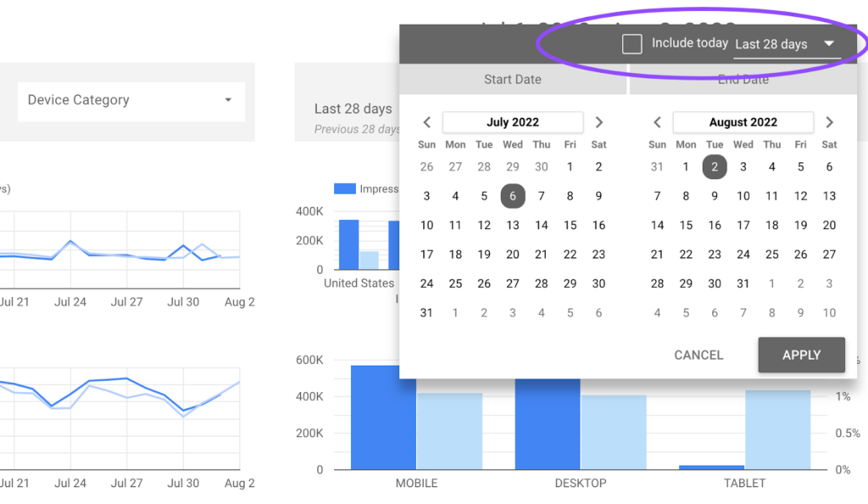Open the August 2022 month picker

pyautogui.click(x=743, y=122)
